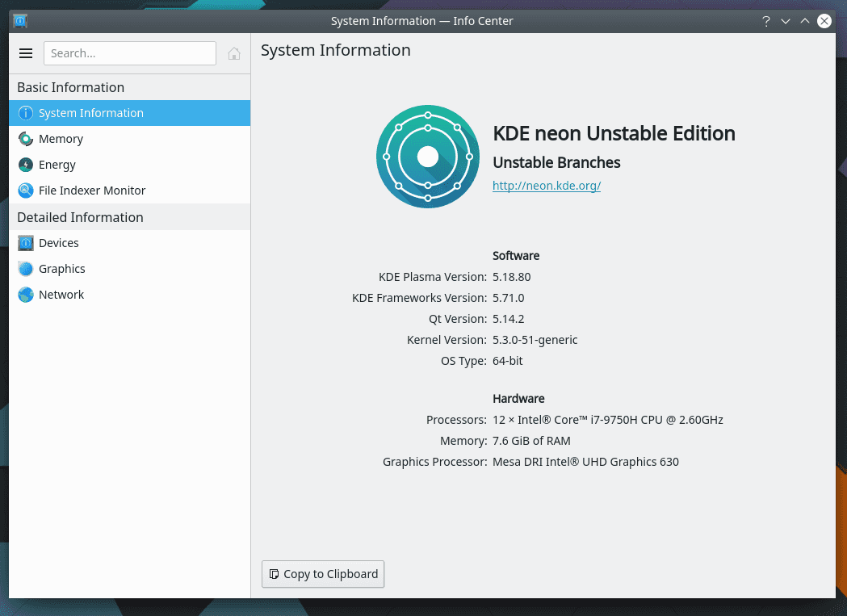
Task: Open the hamburger menu
Action: pyautogui.click(x=26, y=53)
